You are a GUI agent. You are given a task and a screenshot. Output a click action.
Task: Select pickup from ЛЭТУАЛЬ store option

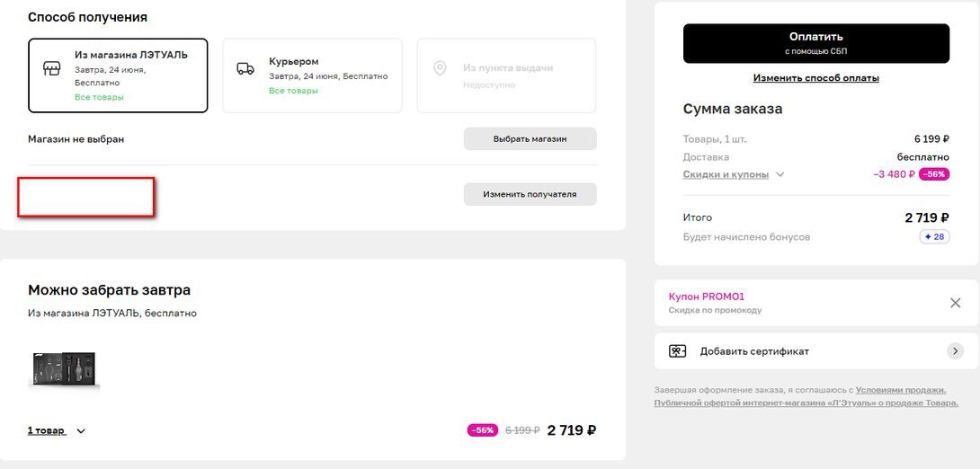[x=118, y=75]
